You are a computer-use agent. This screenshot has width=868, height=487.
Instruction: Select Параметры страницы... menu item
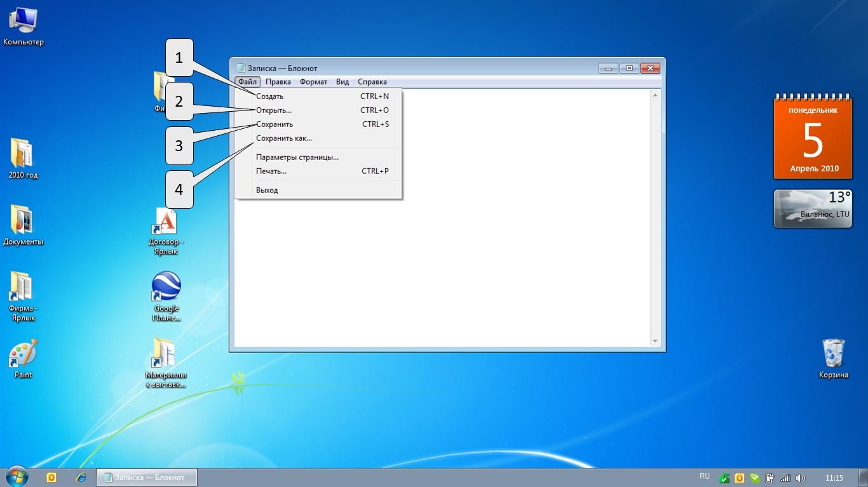(x=297, y=157)
